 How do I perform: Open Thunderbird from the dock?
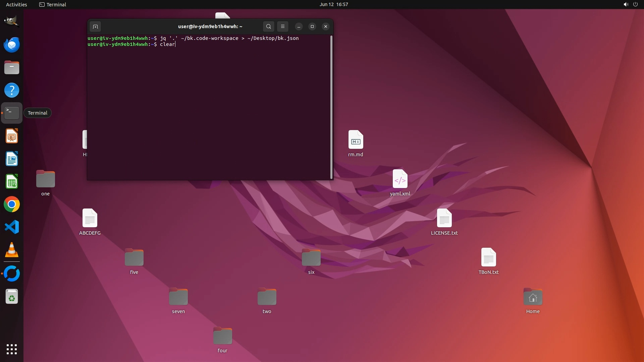pos(12,45)
